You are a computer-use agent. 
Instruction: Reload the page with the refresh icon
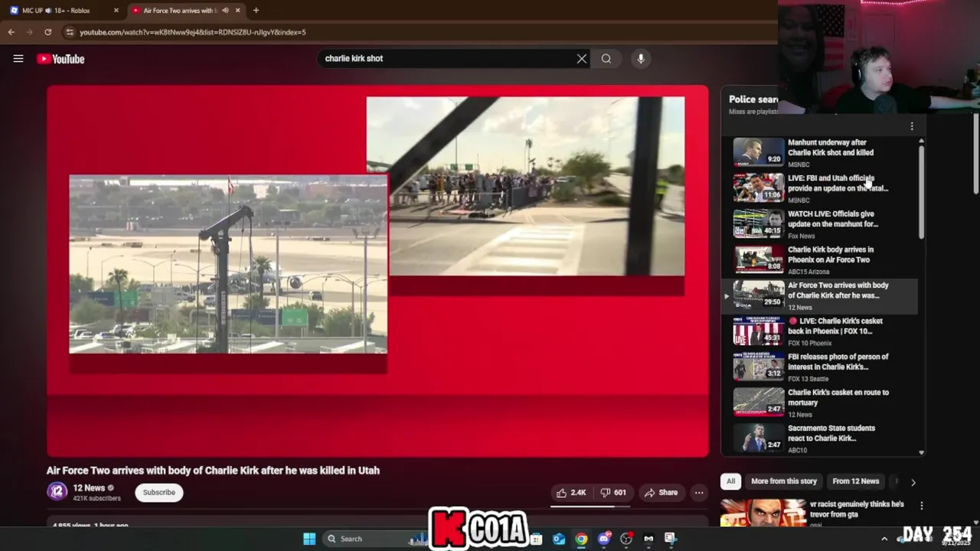47,32
